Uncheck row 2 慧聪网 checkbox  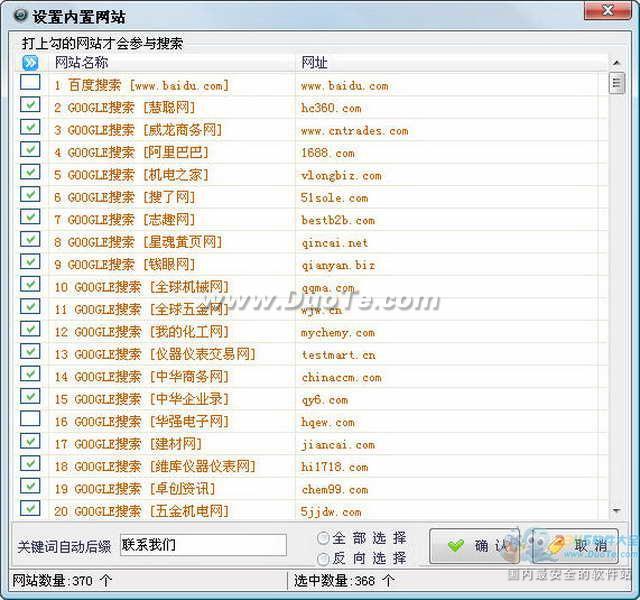tap(30, 104)
